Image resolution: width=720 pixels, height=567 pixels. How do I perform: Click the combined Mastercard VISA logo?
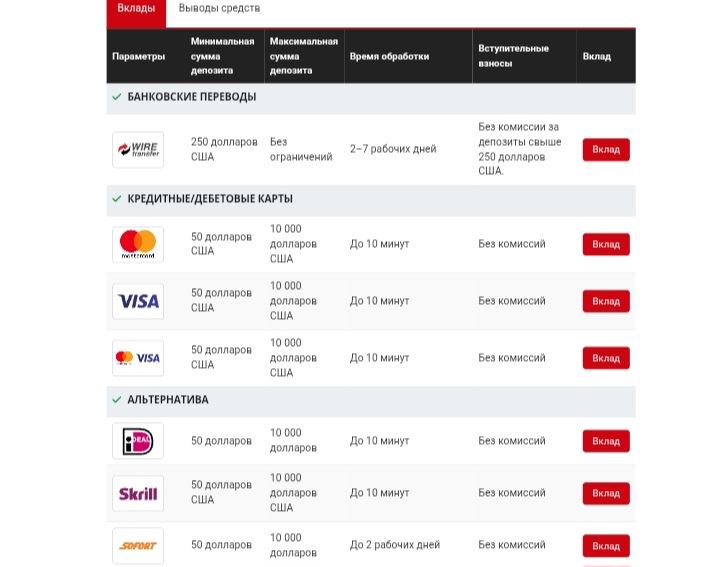pyautogui.click(x=138, y=358)
